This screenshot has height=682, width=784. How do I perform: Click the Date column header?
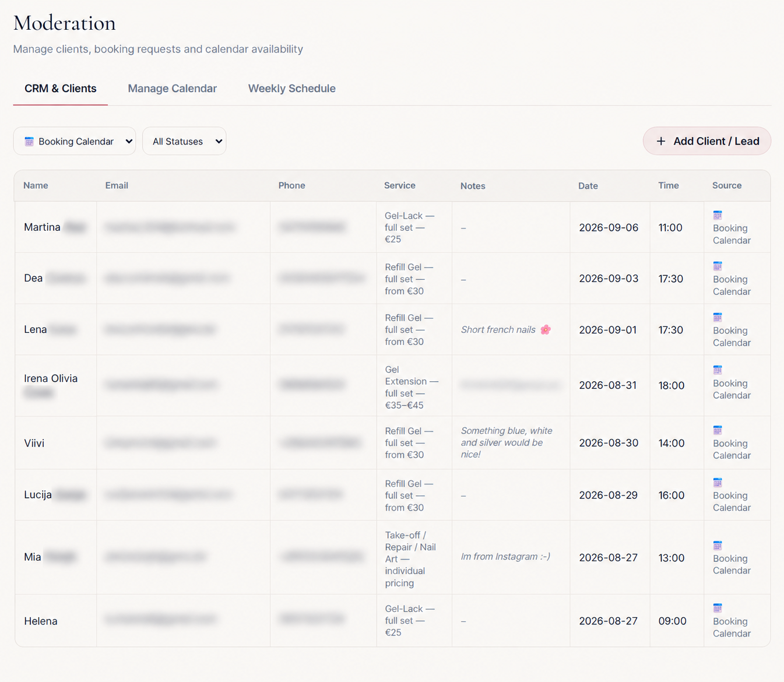point(588,186)
